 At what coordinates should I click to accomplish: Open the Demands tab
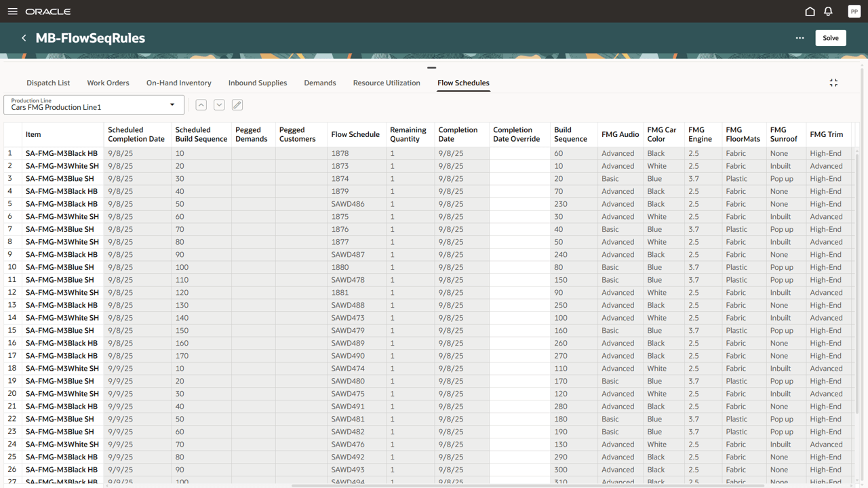[319, 82]
